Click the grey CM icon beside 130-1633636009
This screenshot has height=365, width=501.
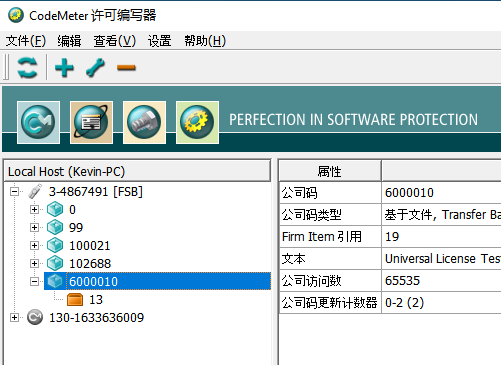[35, 317]
